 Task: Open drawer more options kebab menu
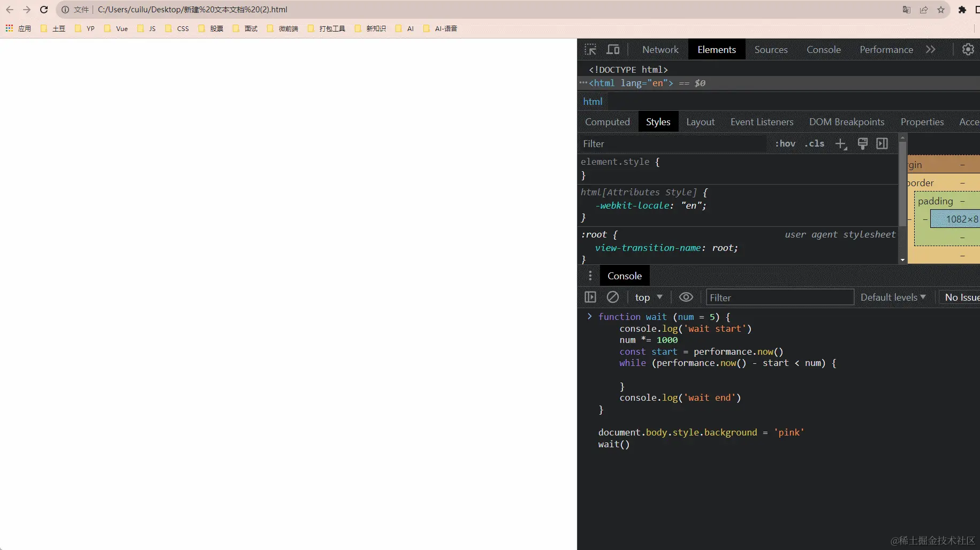click(590, 276)
